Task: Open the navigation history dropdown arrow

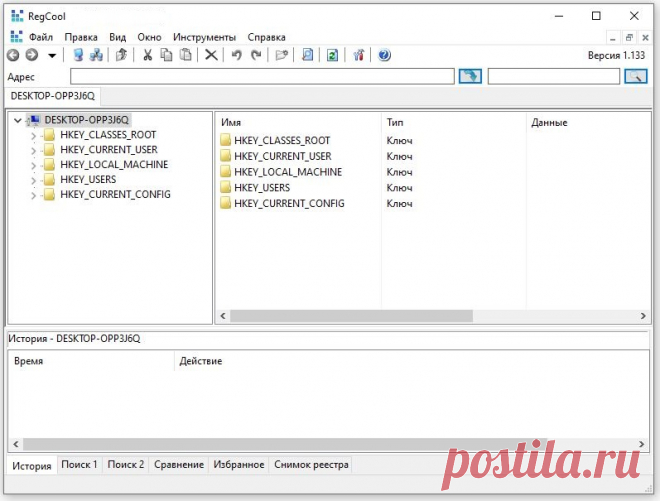Action: point(52,56)
